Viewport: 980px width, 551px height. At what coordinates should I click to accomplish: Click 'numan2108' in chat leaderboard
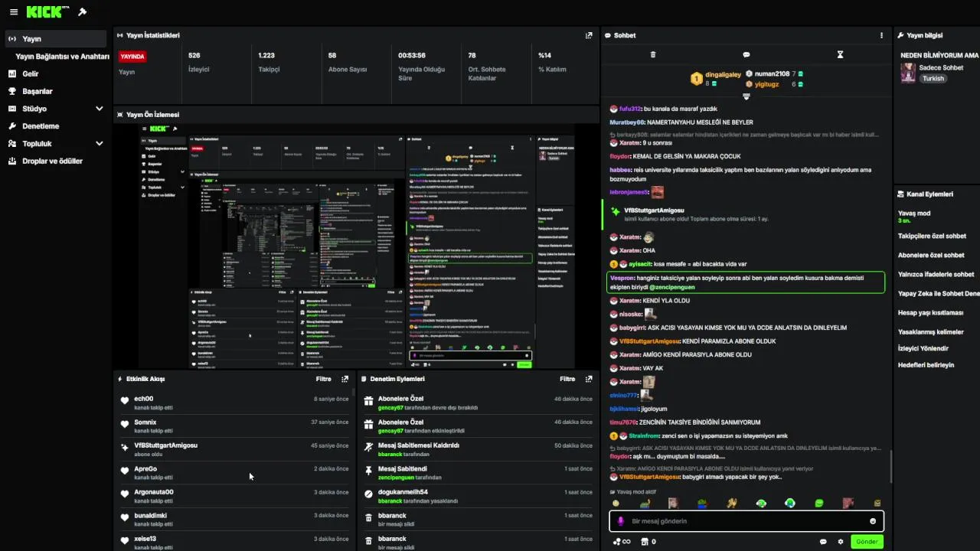coord(772,74)
